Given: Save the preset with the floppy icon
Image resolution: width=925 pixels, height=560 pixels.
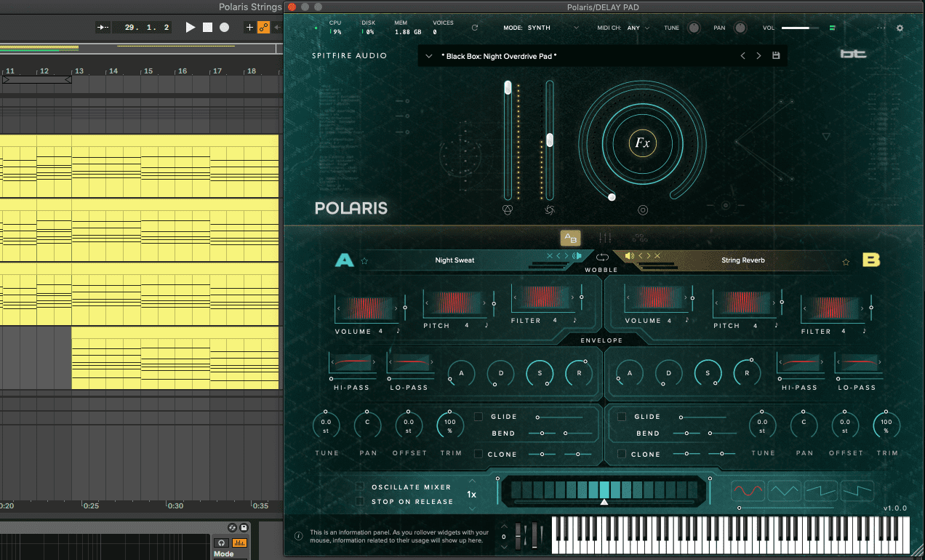Looking at the screenshot, I should click(776, 56).
